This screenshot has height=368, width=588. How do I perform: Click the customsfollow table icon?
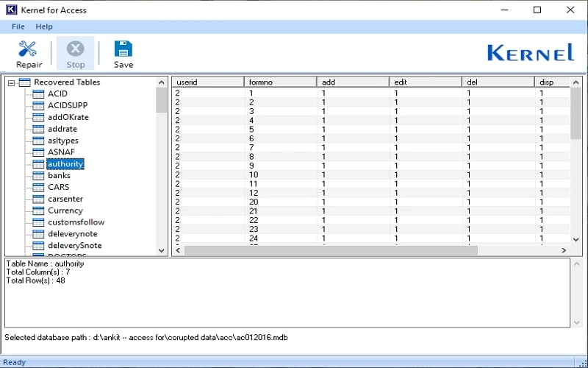pos(38,222)
